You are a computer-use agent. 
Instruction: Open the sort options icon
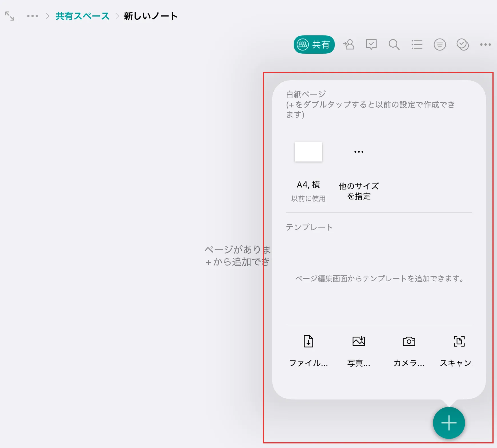(440, 44)
